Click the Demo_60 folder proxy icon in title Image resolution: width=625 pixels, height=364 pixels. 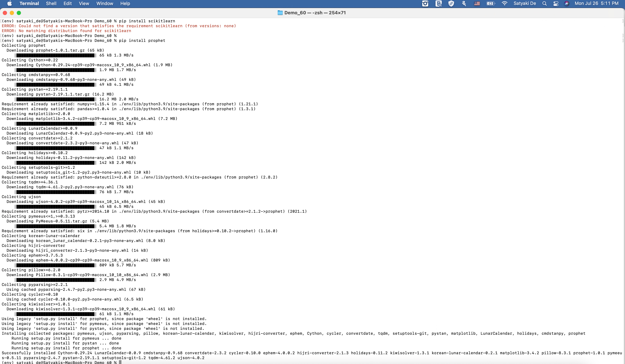coord(280,13)
